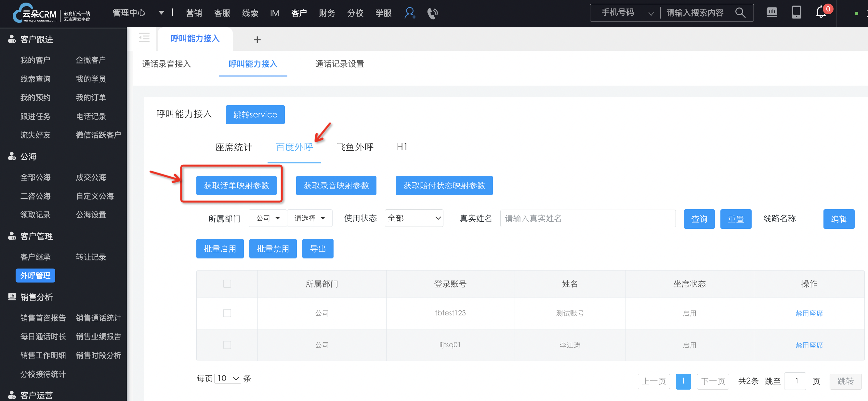This screenshot has width=868, height=401.
Task: Click the add-user icon in top bar
Action: (409, 13)
